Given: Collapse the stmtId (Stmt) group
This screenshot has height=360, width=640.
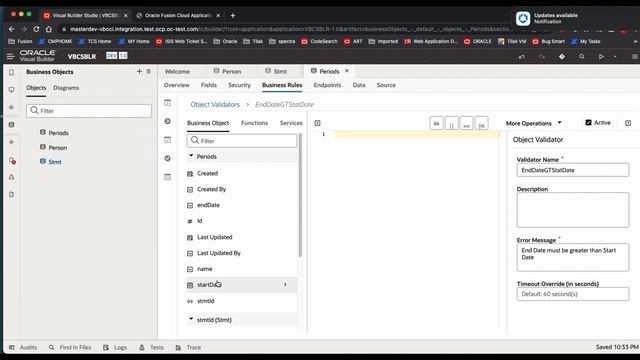Looking at the screenshot, I should tap(191, 319).
